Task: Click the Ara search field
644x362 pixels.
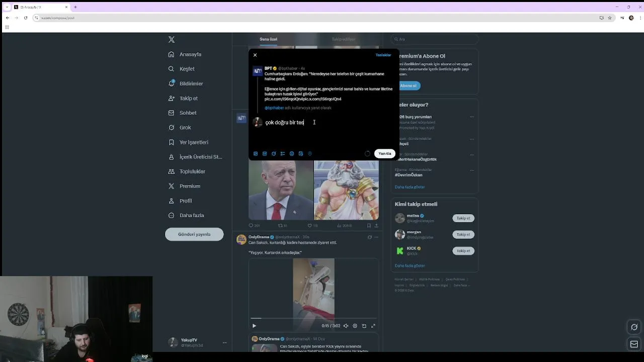Action: 436,39
